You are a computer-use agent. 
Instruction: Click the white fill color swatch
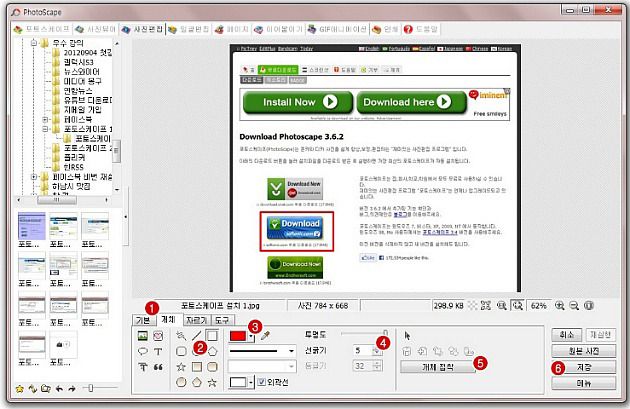(x=237, y=382)
